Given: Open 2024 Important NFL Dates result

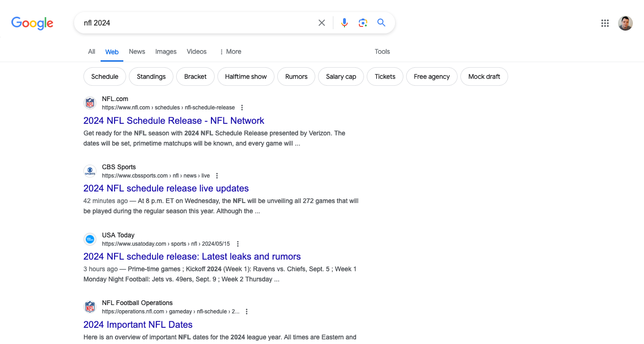Looking at the screenshot, I should click(138, 325).
